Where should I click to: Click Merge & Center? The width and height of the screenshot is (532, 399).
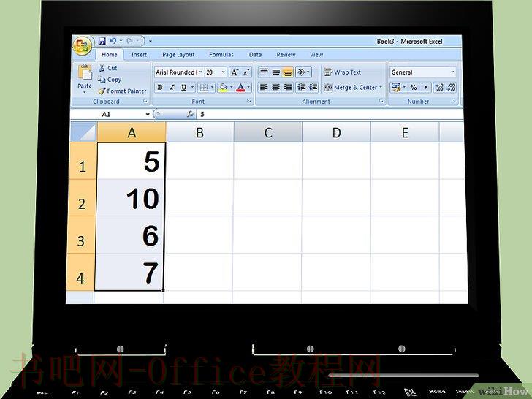pos(351,88)
